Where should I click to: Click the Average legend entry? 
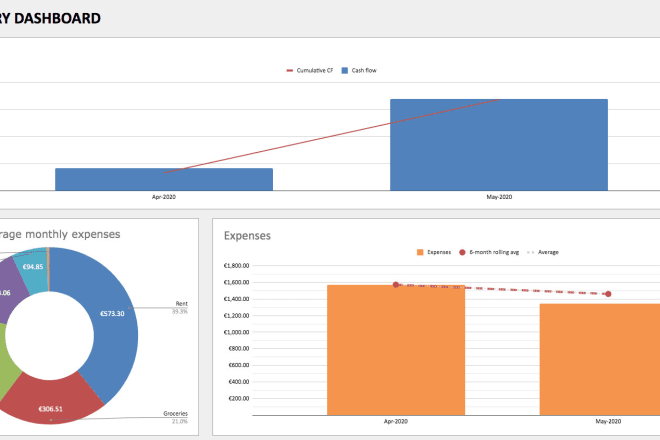point(543,252)
